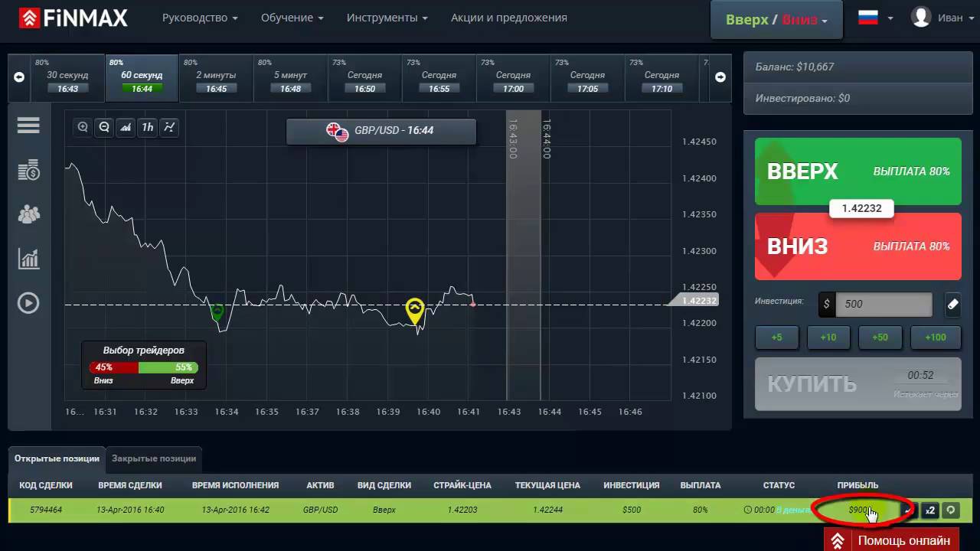Switch to Открытые позиции tab
Viewport: 980px width, 551px height.
57,458
